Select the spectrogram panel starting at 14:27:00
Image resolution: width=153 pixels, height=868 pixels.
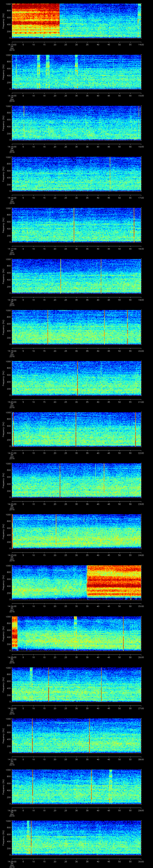pyautogui.click(x=76, y=736)
